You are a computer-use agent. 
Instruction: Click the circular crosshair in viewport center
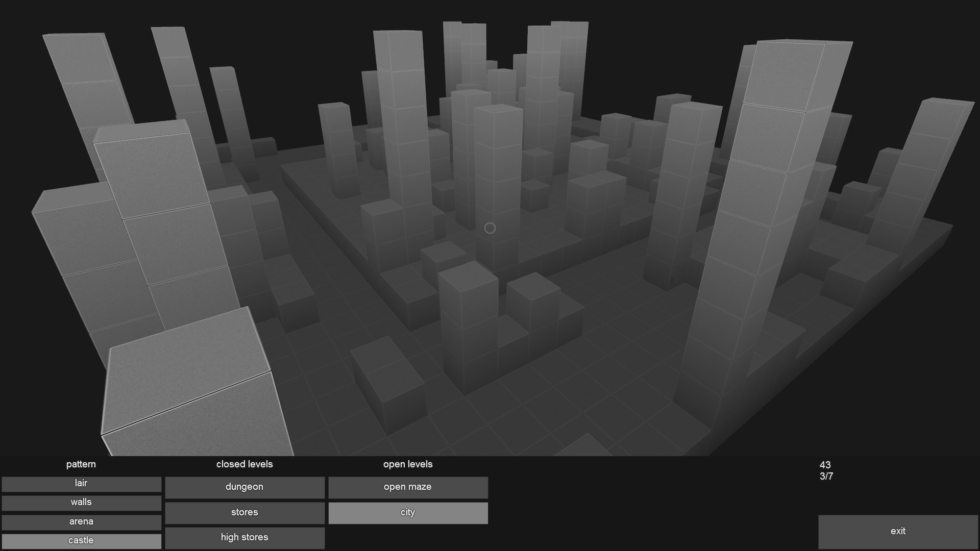click(x=489, y=228)
